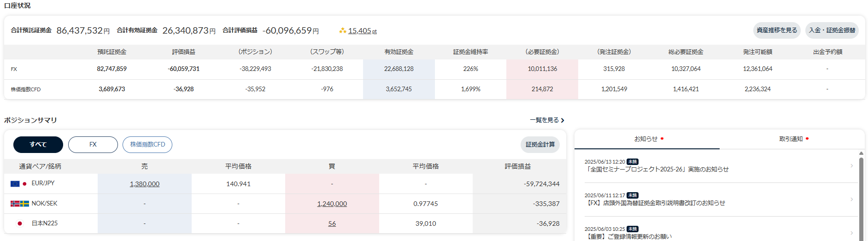Image resolution: width=868 pixels, height=241 pixels.
Task: Filter positions by 株価指数CFD
Action: pos(147,145)
